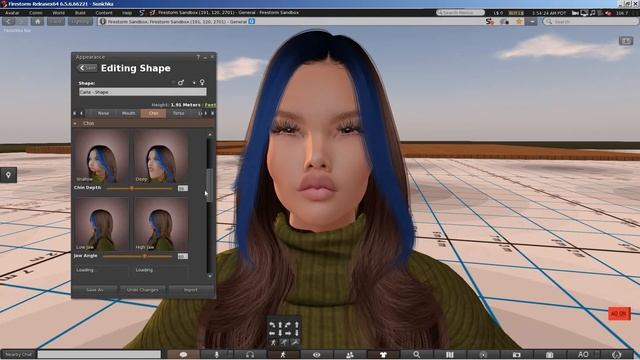Screen dimensions: 640x360
Task: Open the location history dropdown arrow
Action: tap(531, 21)
